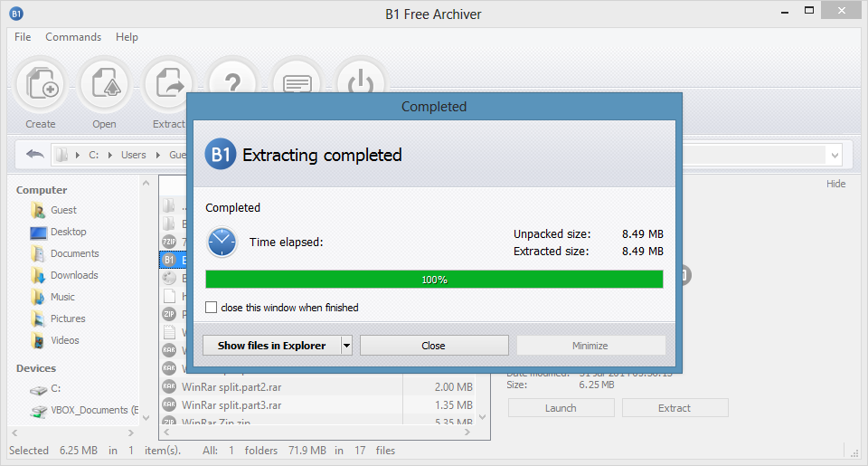Click the 7ZIP file icon in file list
Viewport: 868px width, 466px height.
(x=169, y=242)
